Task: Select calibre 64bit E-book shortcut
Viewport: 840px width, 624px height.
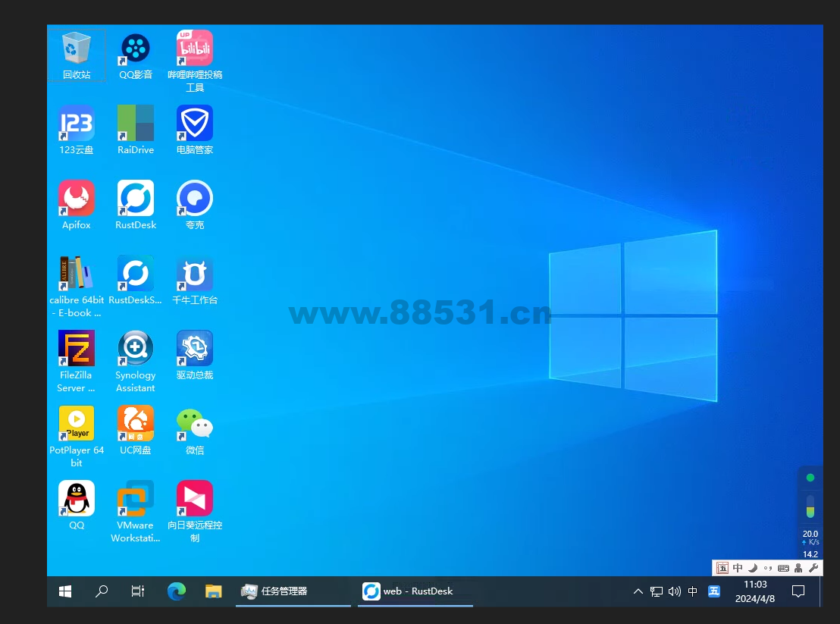Action: click(77, 287)
